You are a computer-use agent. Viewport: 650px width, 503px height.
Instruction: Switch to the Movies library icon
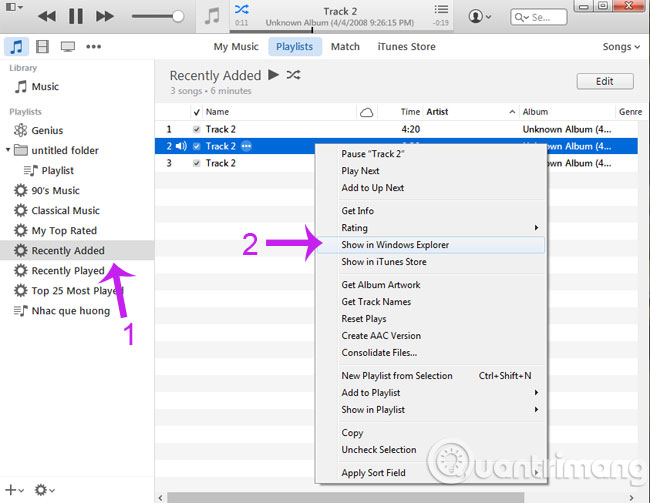42,46
